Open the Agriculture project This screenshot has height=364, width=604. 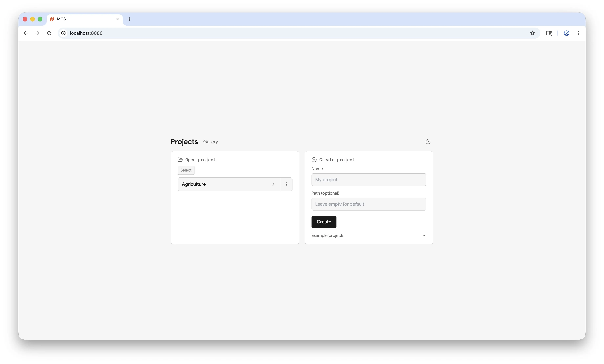pyautogui.click(x=229, y=184)
